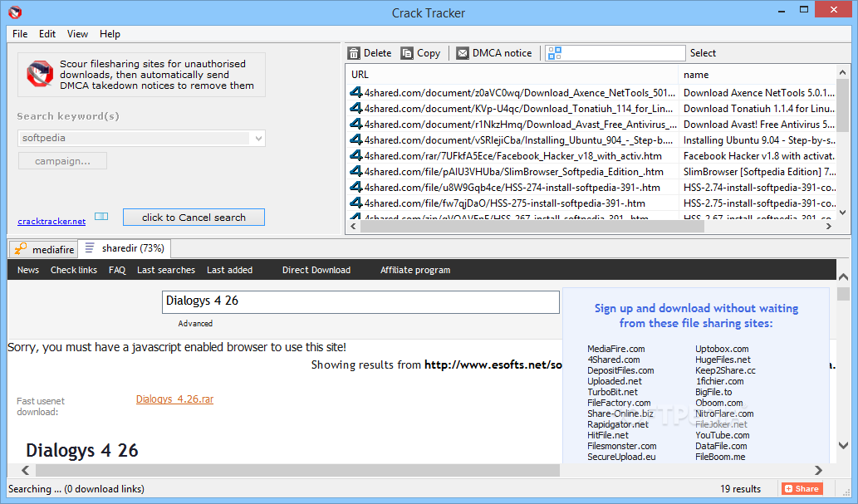Click the campaign... button

(x=62, y=161)
